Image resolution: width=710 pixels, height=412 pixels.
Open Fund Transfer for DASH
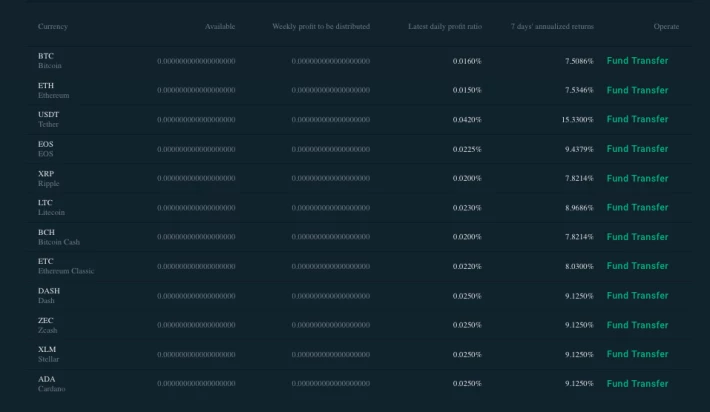click(x=637, y=296)
